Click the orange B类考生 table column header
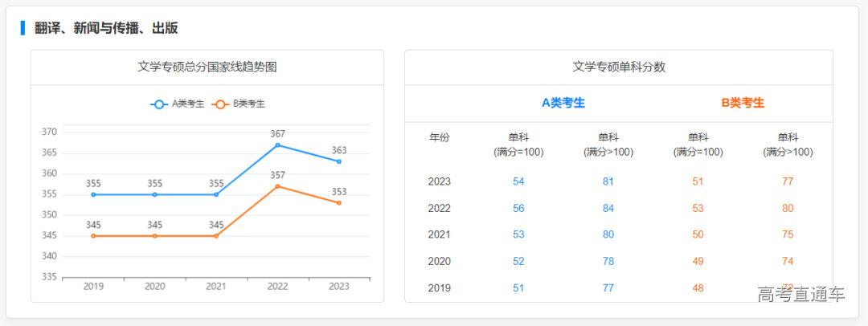 [x=743, y=103]
